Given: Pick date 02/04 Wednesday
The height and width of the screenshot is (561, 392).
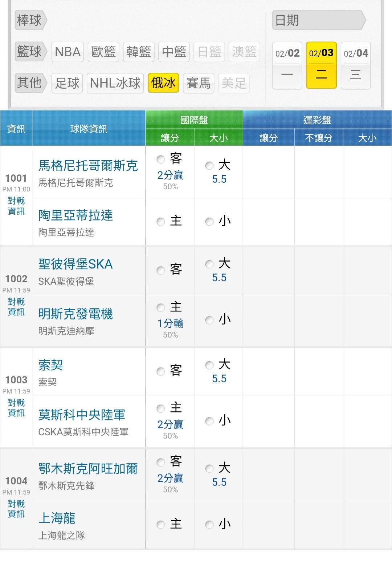Looking at the screenshot, I should pyautogui.click(x=355, y=65).
